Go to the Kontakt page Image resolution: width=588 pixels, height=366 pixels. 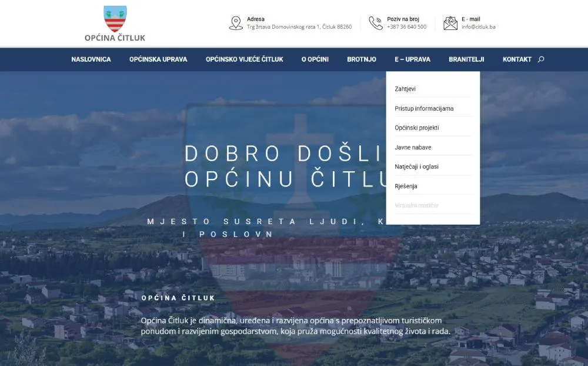pyautogui.click(x=517, y=59)
